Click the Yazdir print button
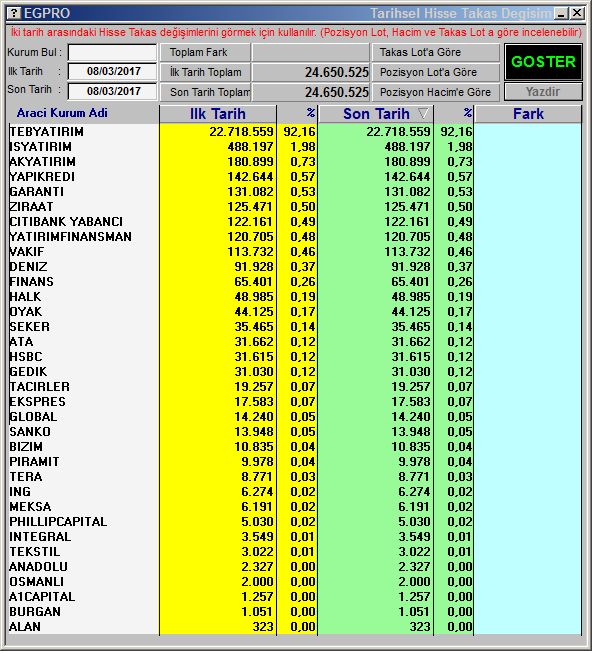Viewport: 592px width, 651px height. pos(543,91)
